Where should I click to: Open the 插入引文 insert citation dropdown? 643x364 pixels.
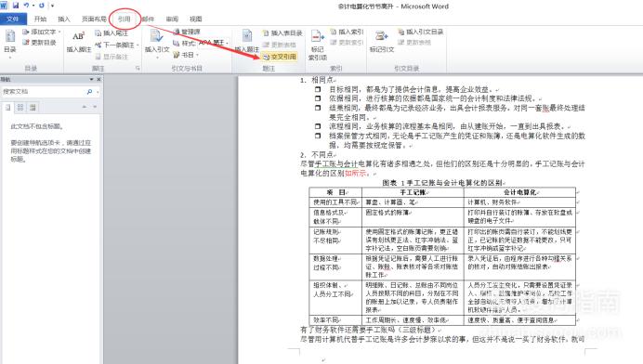157,43
